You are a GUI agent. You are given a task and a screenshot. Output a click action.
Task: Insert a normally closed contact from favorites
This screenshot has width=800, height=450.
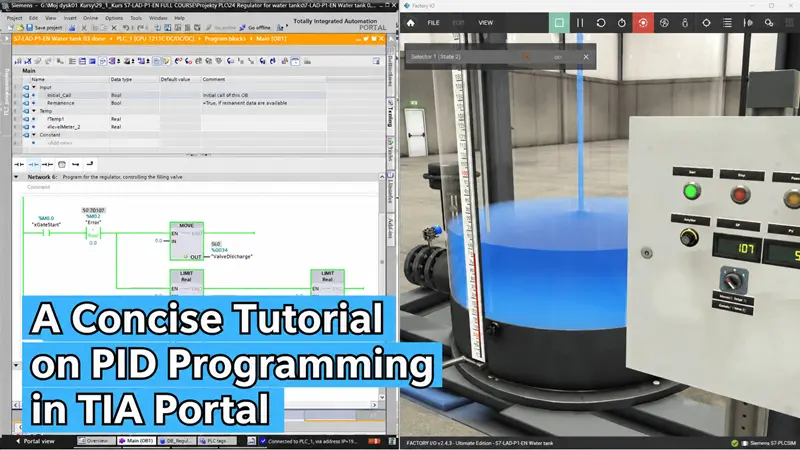(x=33, y=164)
